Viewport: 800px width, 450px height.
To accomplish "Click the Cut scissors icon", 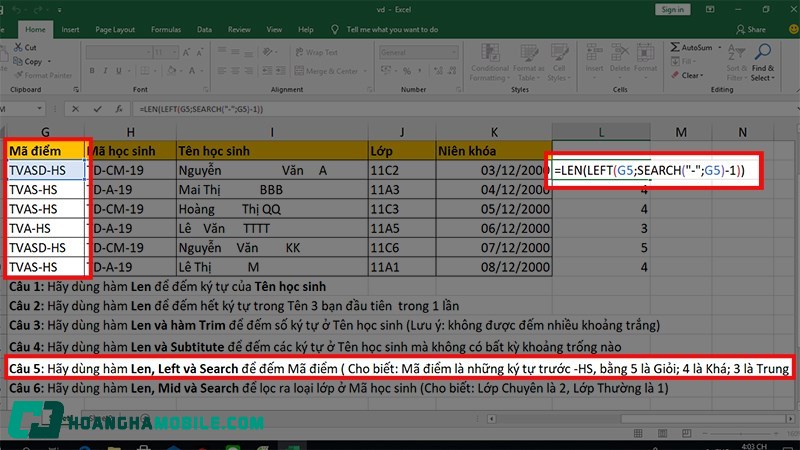I will [16, 47].
